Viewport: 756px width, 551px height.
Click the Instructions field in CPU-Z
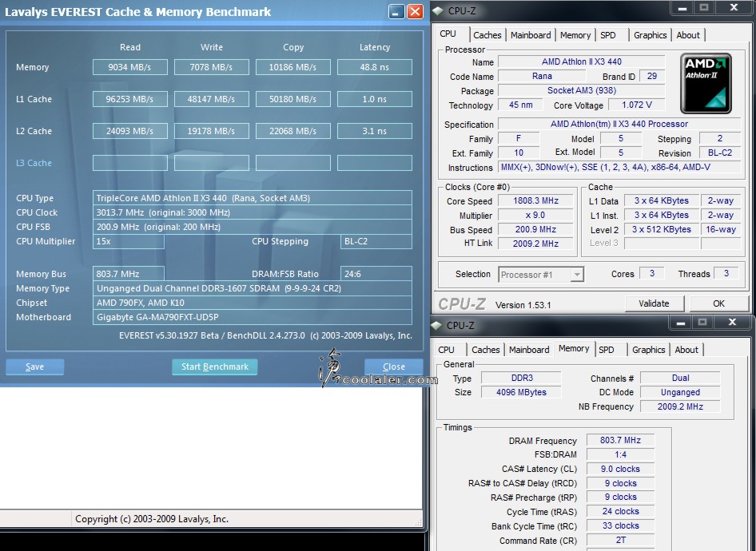(619, 167)
